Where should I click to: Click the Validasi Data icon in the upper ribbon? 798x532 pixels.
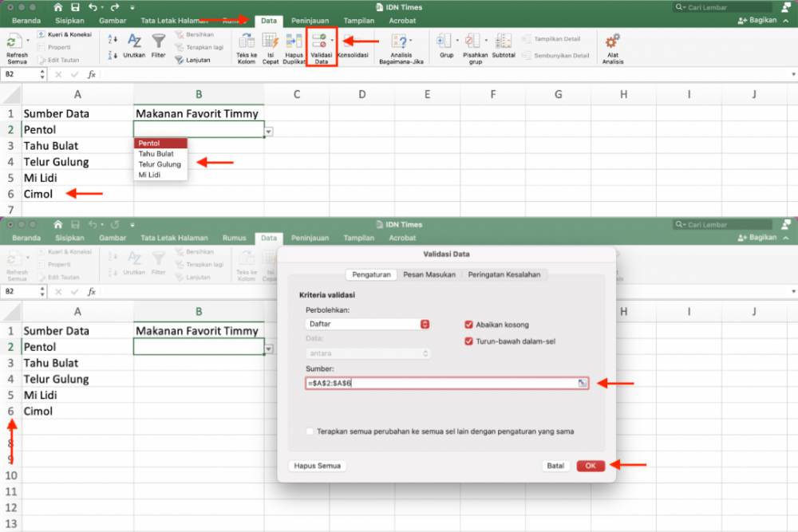tap(319, 41)
